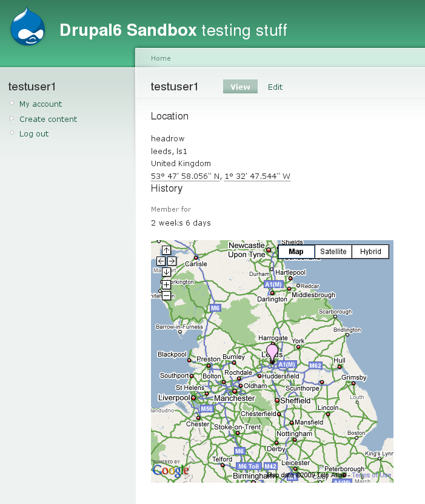Screen dimensions: 425x504
Task: Click Hull label on map
Action: click(340, 360)
